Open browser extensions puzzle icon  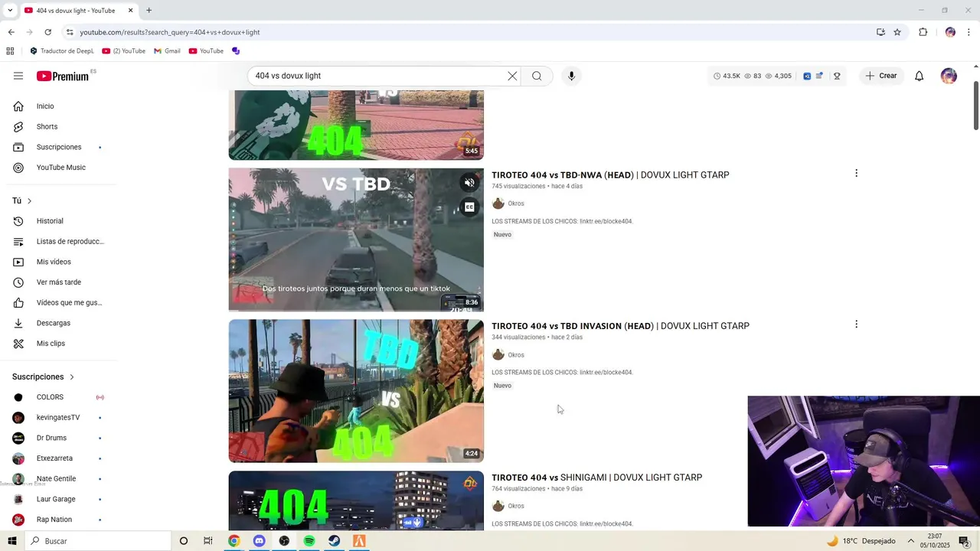(923, 32)
